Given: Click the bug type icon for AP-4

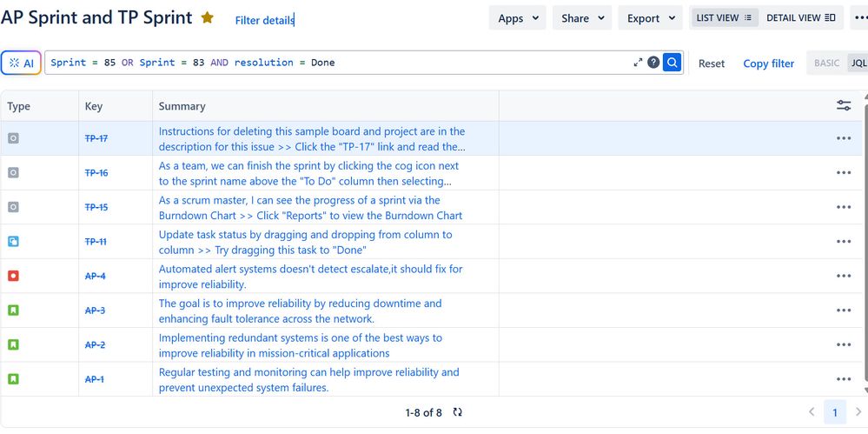Looking at the screenshot, I should coord(13,276).
